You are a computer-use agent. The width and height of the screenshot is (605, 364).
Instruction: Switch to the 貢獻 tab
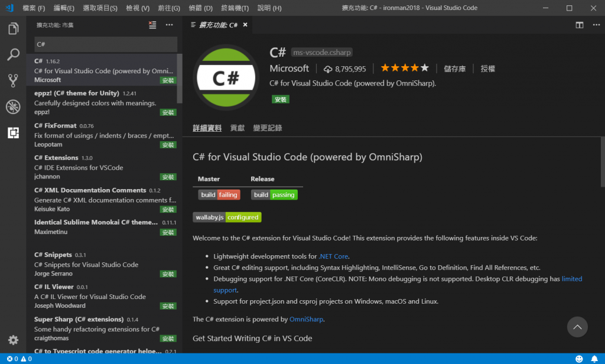238,128
